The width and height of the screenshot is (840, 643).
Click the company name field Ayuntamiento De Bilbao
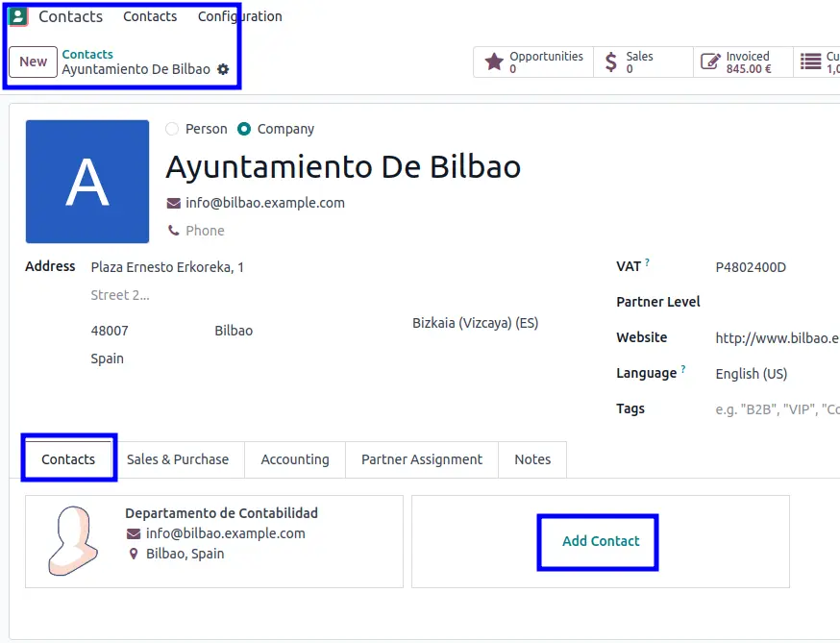point(343,166)
